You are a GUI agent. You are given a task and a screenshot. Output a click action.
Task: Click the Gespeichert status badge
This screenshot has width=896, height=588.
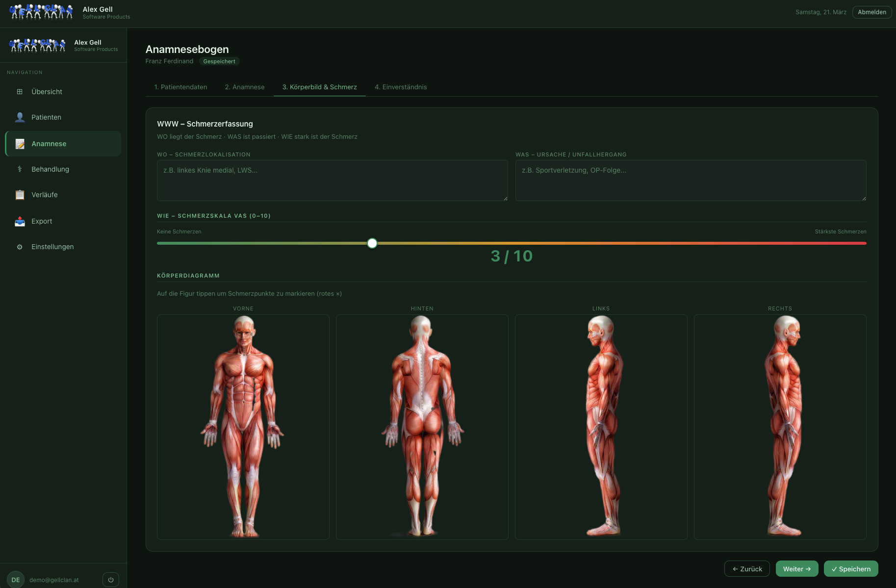(219, 61)
